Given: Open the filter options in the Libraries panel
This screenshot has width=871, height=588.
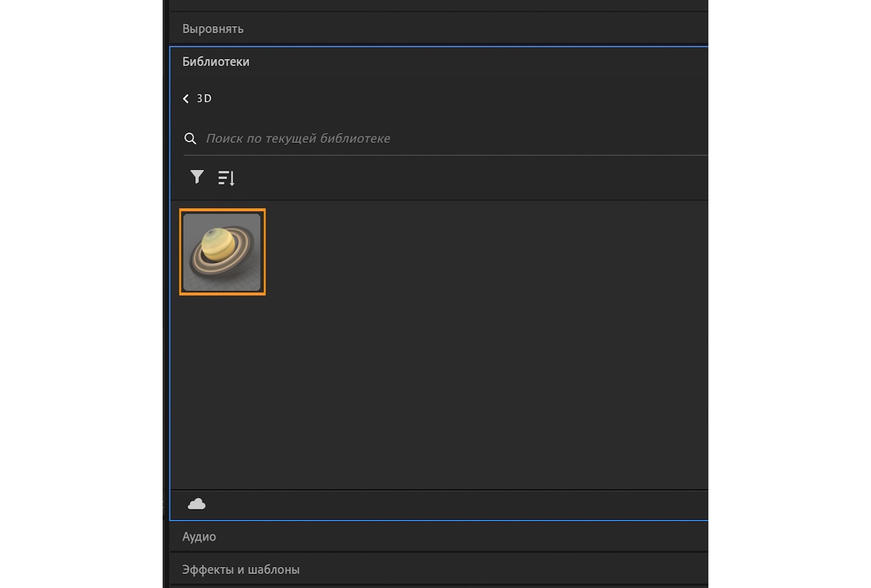Looking at the screenshot, I should [196, 177].
